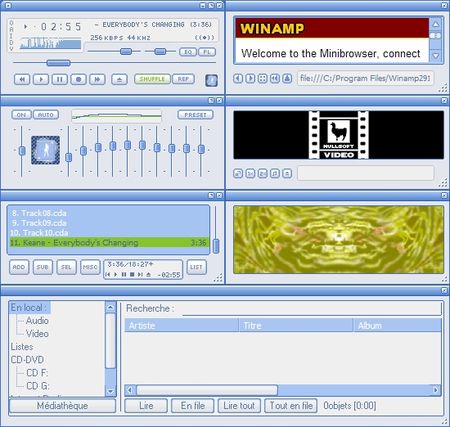Go to previous track in main player

tap(22, 79)
